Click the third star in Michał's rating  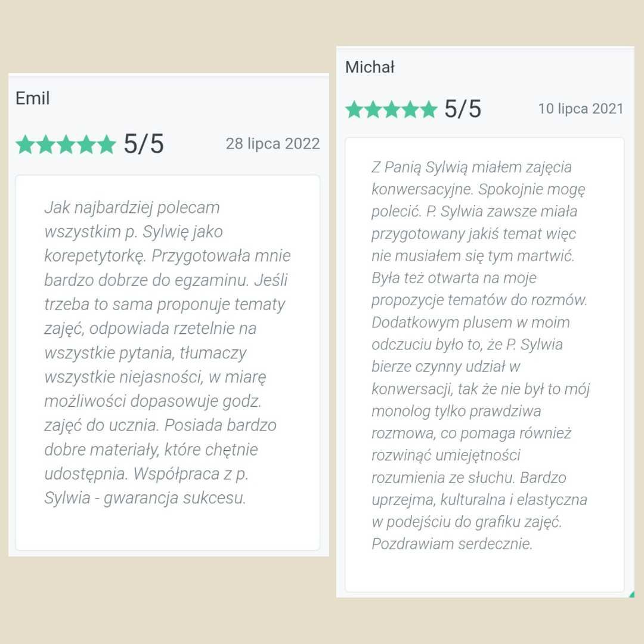point(391,109)
